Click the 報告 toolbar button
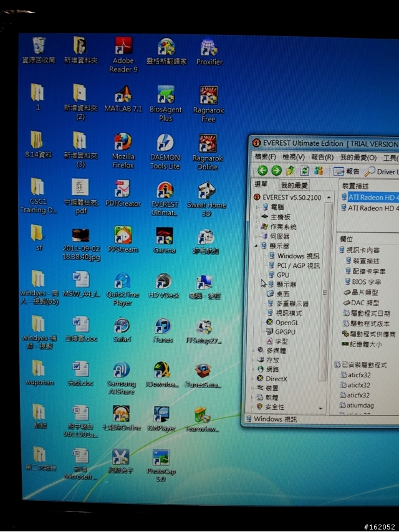The height and width of the screenshot is (532, 399). (346, 171)
